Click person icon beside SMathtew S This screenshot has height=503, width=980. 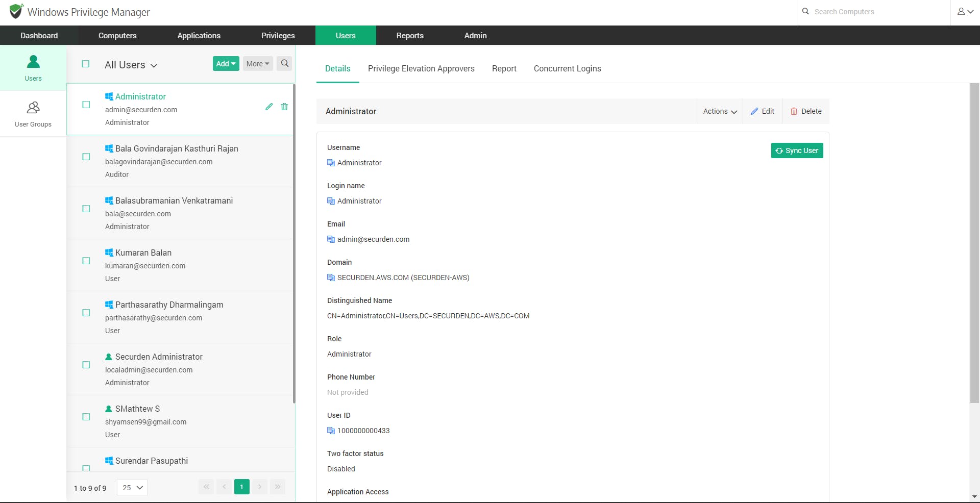(109, 409)
